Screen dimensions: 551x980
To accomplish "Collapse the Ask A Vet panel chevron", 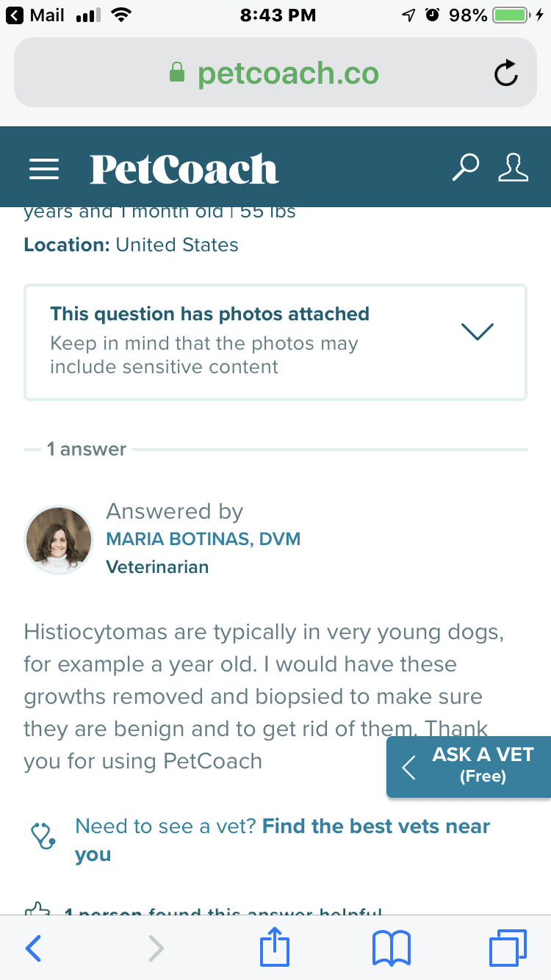I will tap(408, 767).
